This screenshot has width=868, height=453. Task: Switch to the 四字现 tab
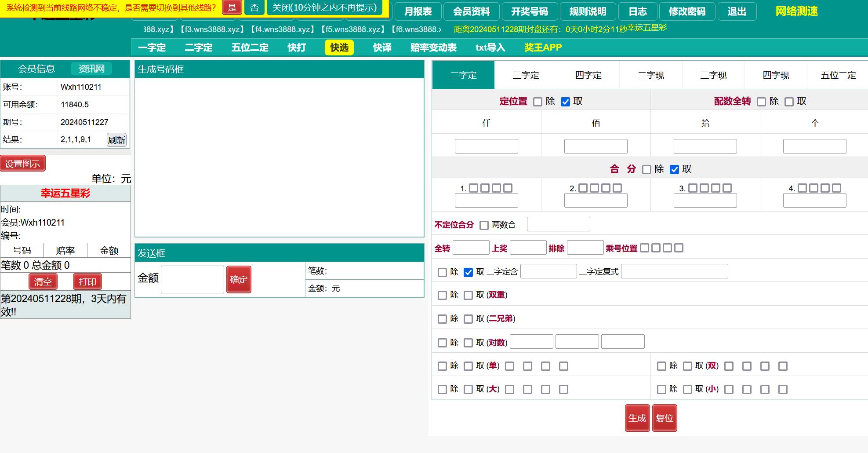(776, 75)
